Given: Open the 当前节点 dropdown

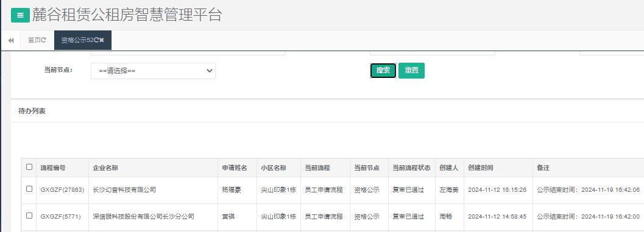Looking at the screenshot, I should [153, 71].
